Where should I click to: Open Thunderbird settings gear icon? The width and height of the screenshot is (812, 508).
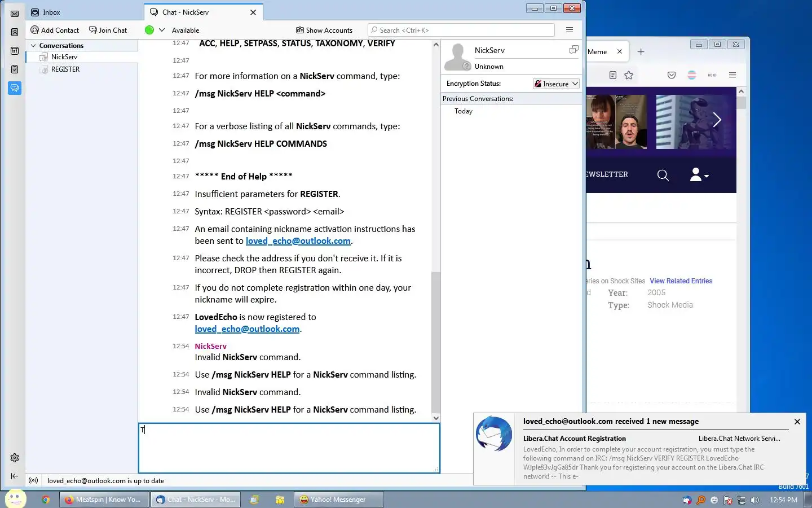[x=15, y=458]
